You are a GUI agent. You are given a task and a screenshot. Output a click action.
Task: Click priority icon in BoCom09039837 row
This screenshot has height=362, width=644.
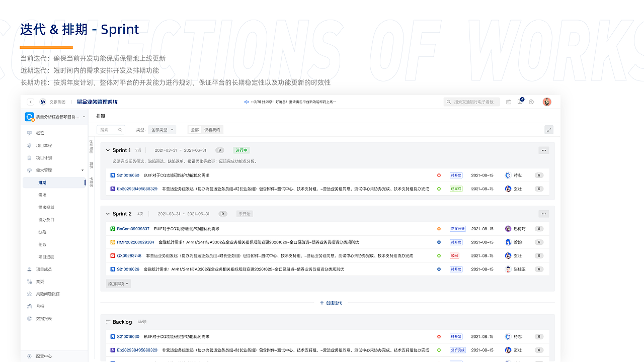[x=439, y=229]
